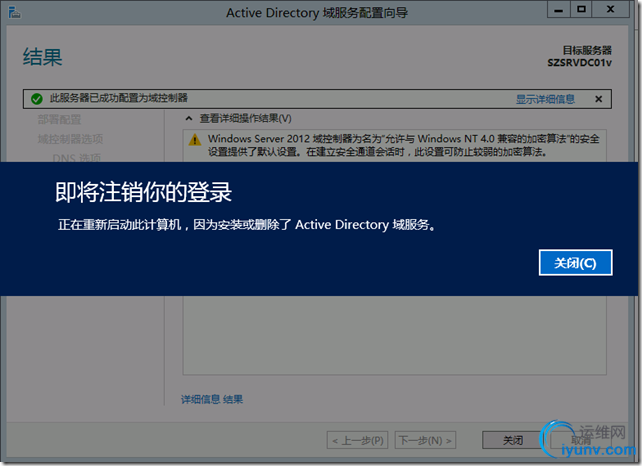Click the green success checkmark icon
This screenshot has width=642, height=466.
coord(37,99)
